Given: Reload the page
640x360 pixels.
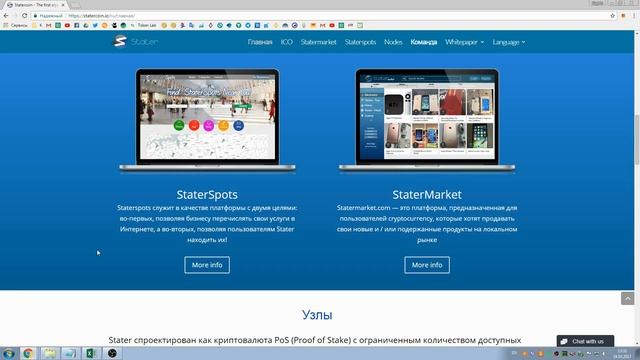Looking at the screenshot, I should click(24, 16).
